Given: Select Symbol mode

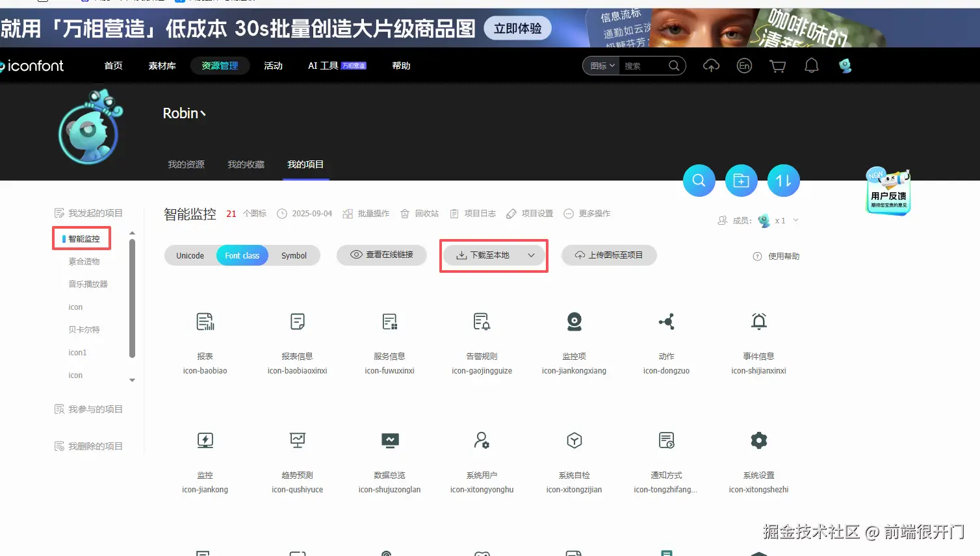Looking at the screenshot, I should click(294, 256).
